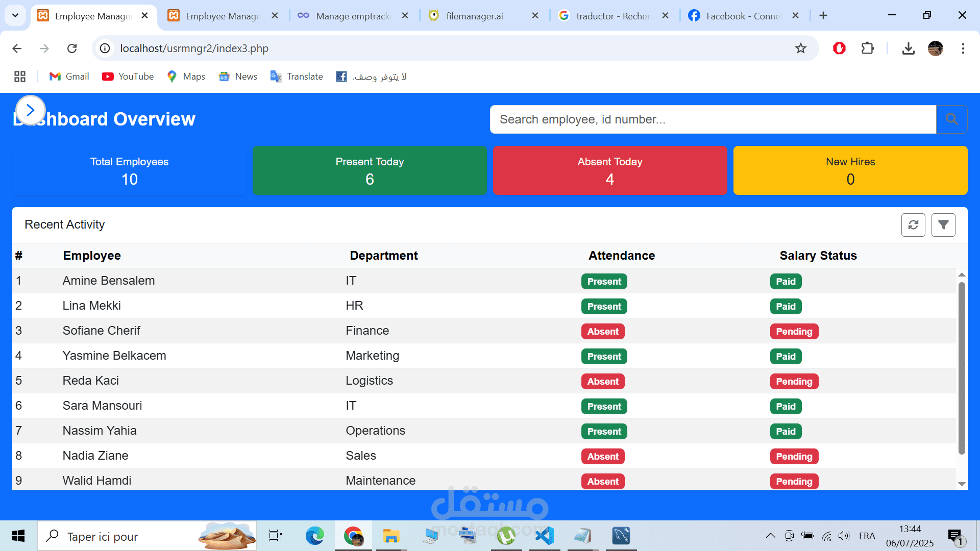This screenshot has height=551, width=980.
Task: Bookmark page with the star icon
Action: pyautogui.click(x=800, y=48)
